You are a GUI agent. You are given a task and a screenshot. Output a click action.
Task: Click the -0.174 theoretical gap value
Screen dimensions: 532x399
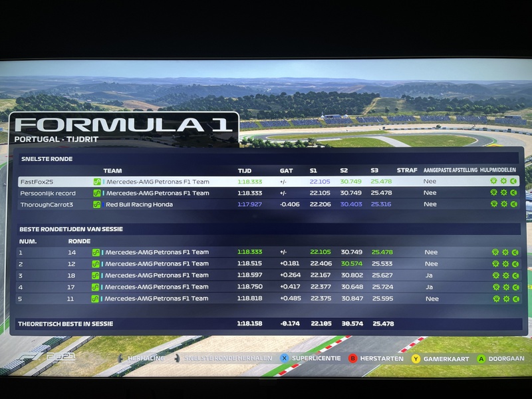coord(290,323)
